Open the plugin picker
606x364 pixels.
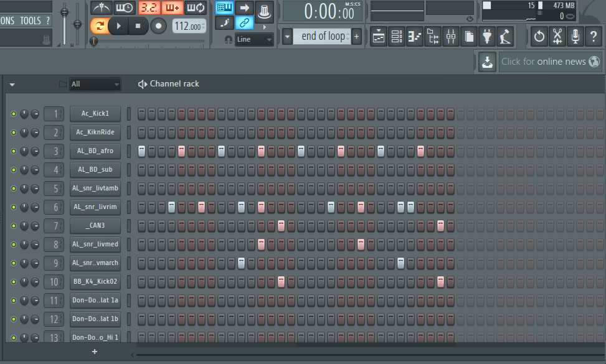pos(486,36)
